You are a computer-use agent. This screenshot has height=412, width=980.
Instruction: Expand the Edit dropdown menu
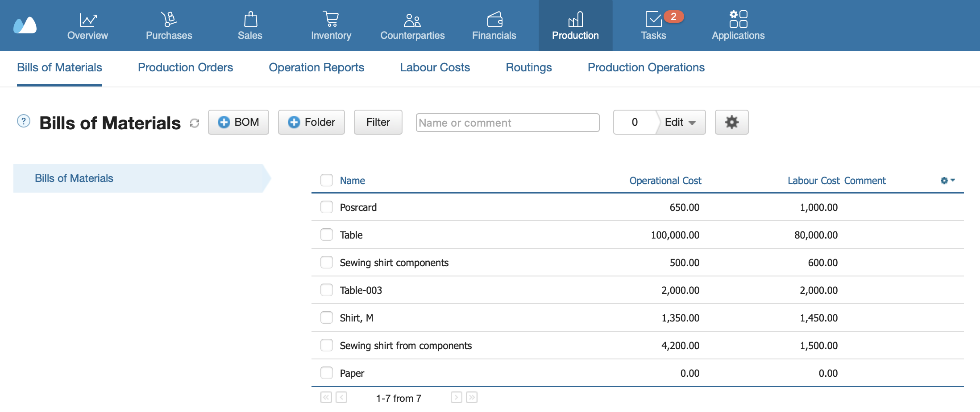pyautogui.click(x=681, y=122)
